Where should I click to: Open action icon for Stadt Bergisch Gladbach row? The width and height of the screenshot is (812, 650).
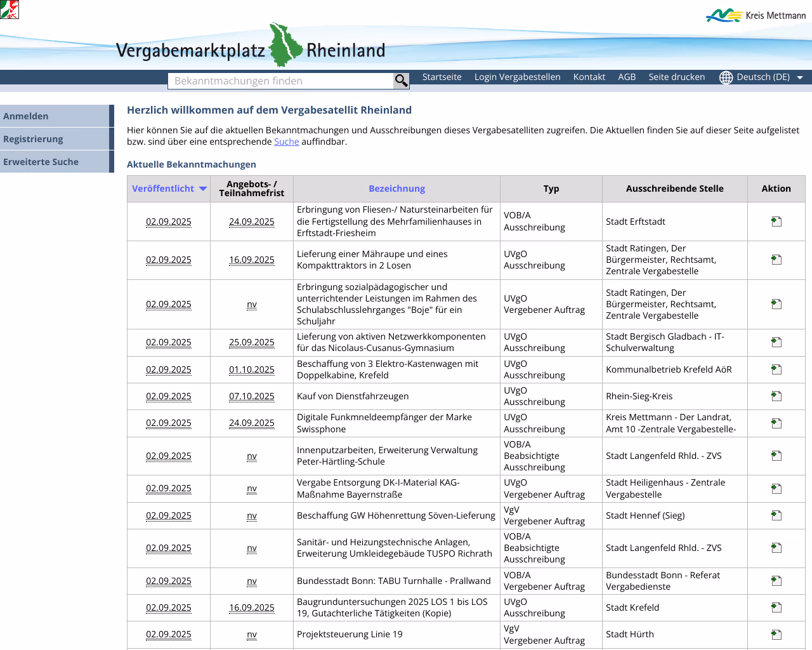pos(776,342)
